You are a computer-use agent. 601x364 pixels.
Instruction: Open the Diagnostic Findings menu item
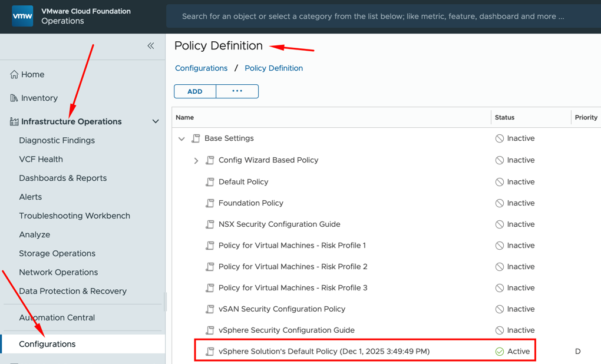pyautogui.click(x=57, y=141)
